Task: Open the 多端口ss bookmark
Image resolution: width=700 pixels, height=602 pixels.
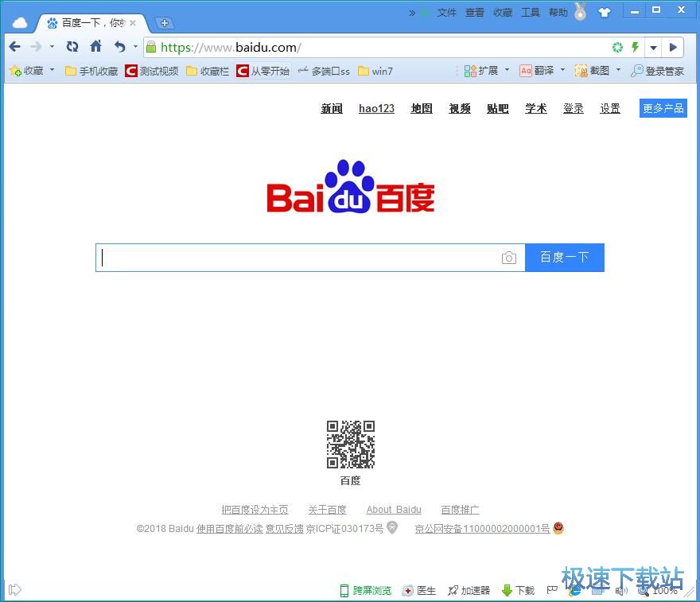Action: click(x=324, y=71)
